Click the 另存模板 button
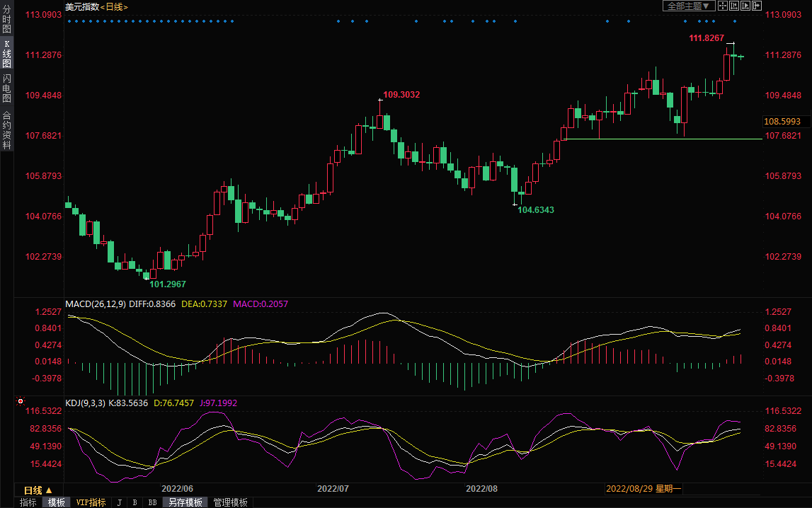The height and width of the screenshot is (508, 812). tap(185, 502)
